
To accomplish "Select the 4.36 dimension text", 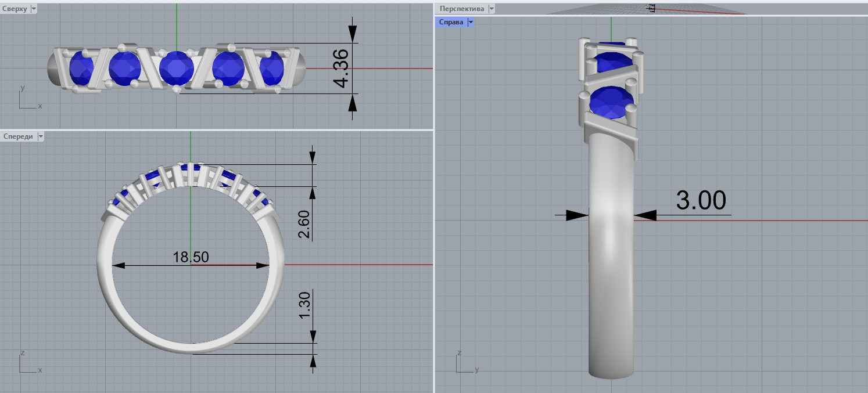I will click(x=342, y=68).
